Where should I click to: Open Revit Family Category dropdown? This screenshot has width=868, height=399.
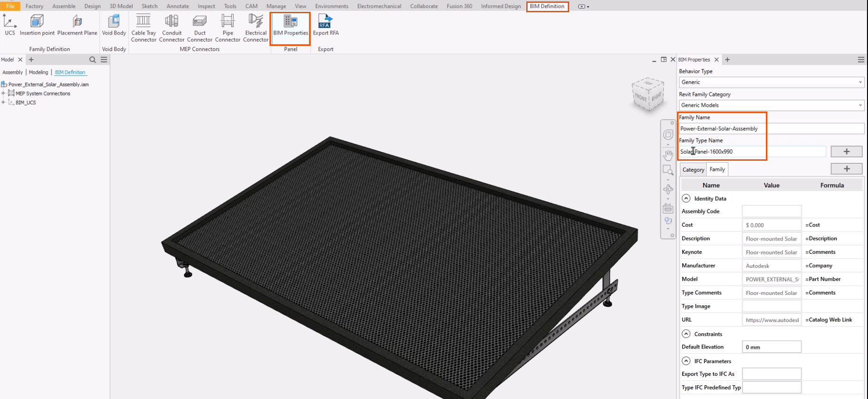coord(771,105)
